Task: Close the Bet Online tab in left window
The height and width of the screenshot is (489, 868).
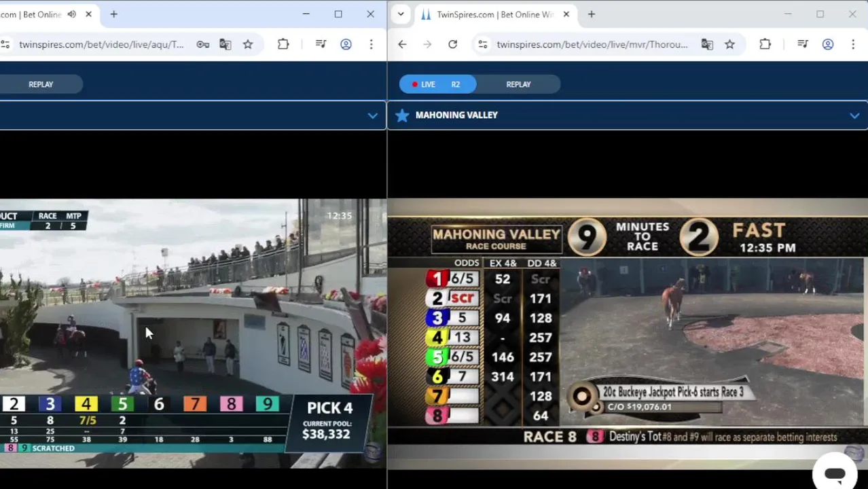Action: 88,14
